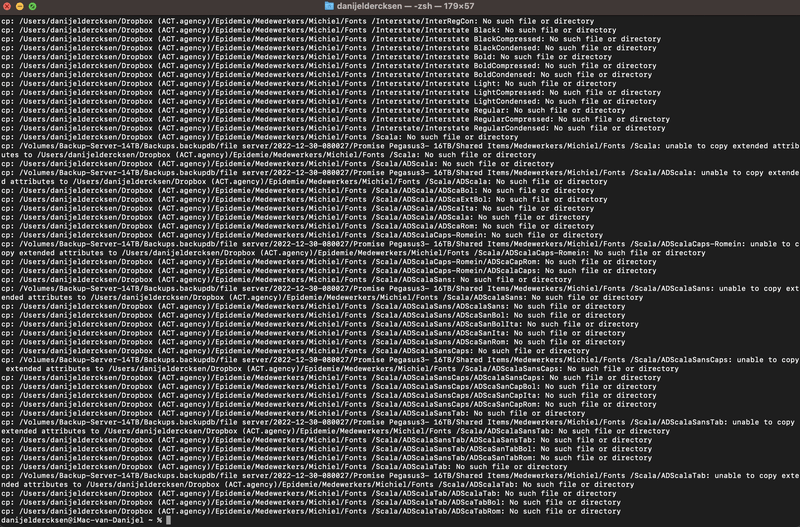The width and height of the screenshot is (800, 527).
Task: Click the "Interstate BoldCompressed" error line
Action: 329,66
